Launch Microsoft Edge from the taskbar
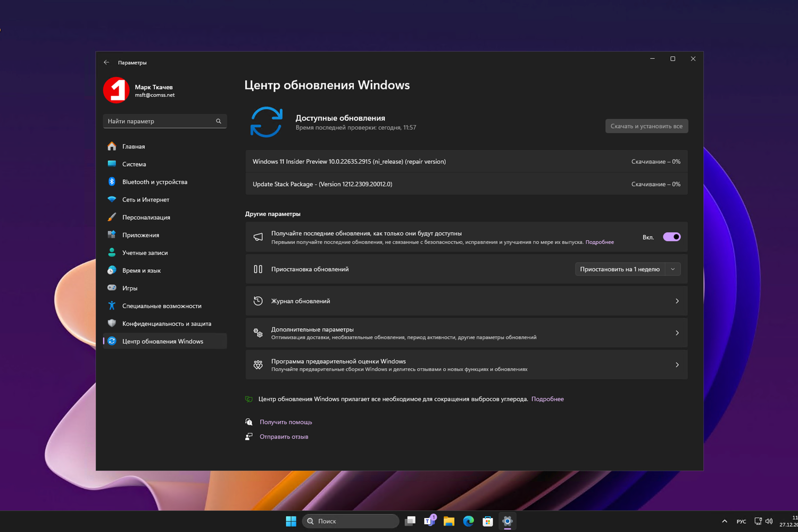798x532 pixels. (x=469, y=521)
